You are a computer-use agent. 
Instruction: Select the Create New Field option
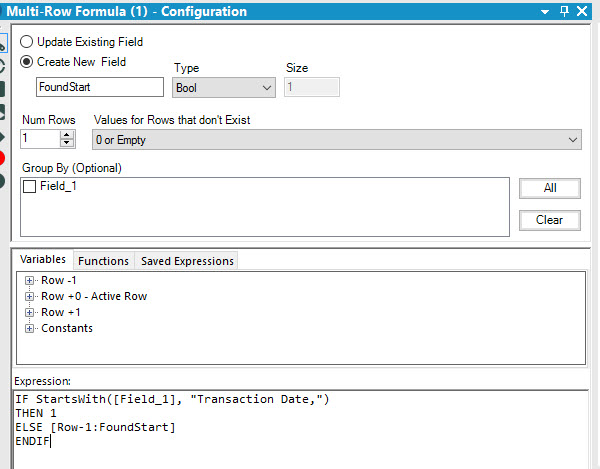27,62
